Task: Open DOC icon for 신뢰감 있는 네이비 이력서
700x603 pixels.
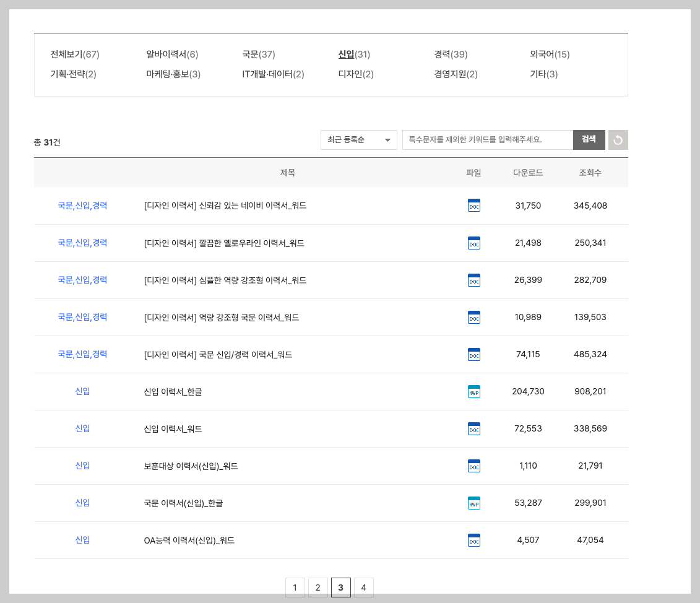Action: [x=474, y=206]
